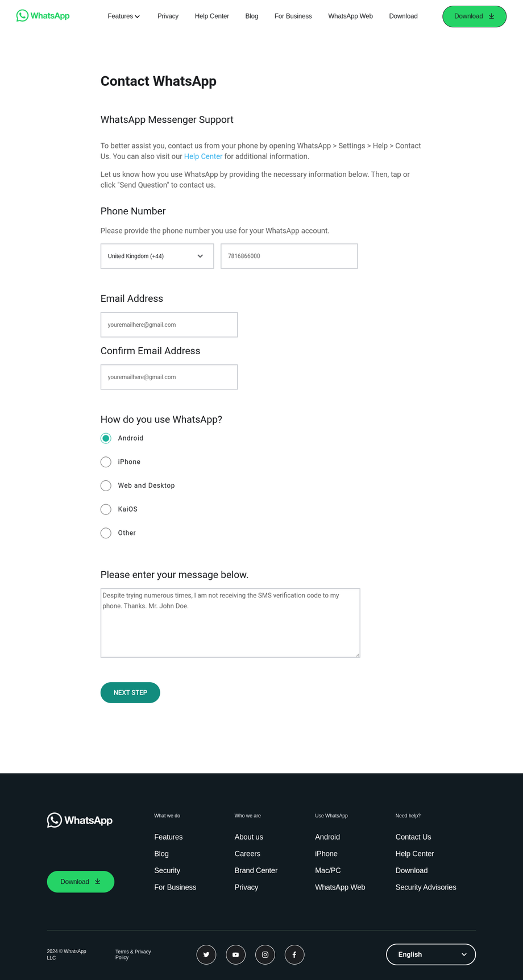Select the iPhone radio option
The image size is (523, 980).
point(106,462)
